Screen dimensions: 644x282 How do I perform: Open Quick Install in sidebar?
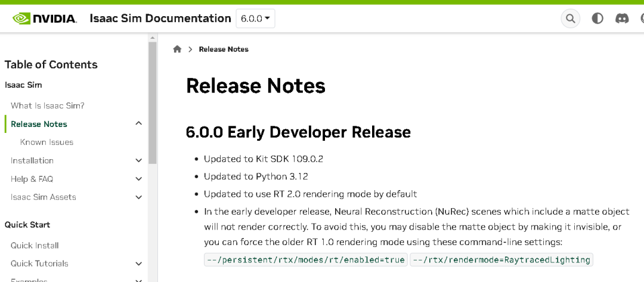(x=35, y=245)
